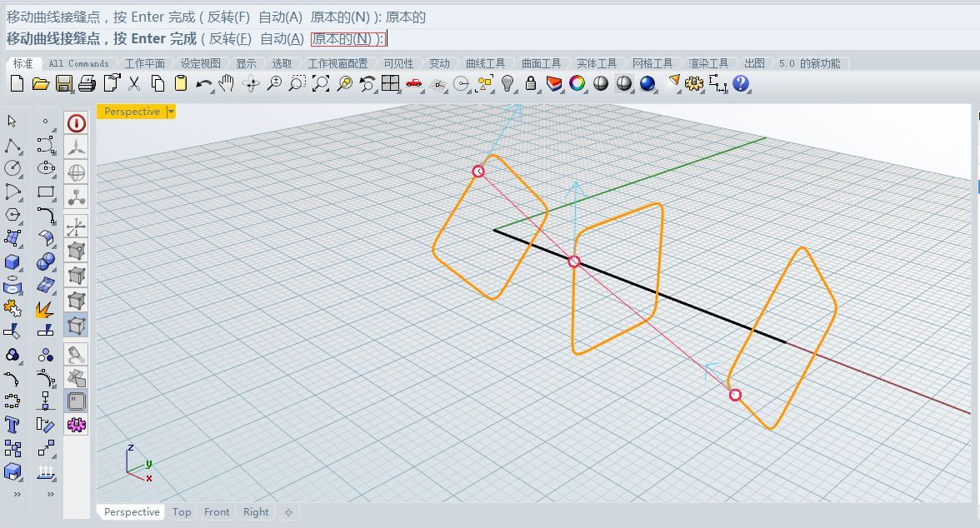Click the New file icon

coord(17,83)
